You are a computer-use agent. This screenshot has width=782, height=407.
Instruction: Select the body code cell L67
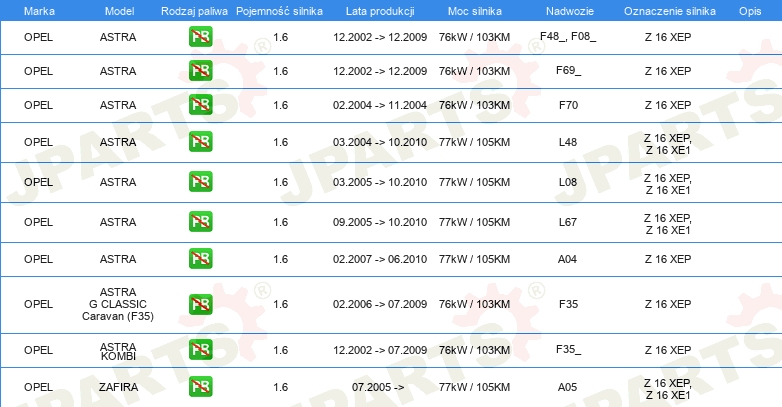click(568, 222)
